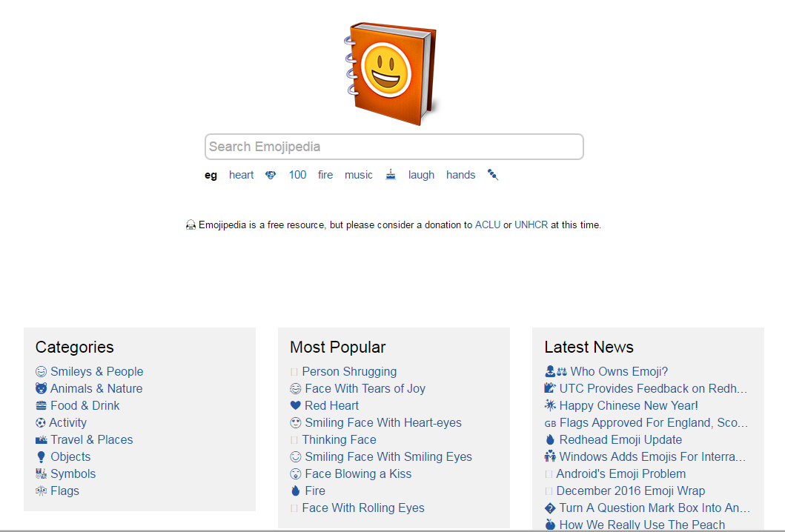Image resolution: width=785 pixels, height=532 pixels.
Task: Click the smiley icon beside Smileys & People
Action: pos(41,372)
